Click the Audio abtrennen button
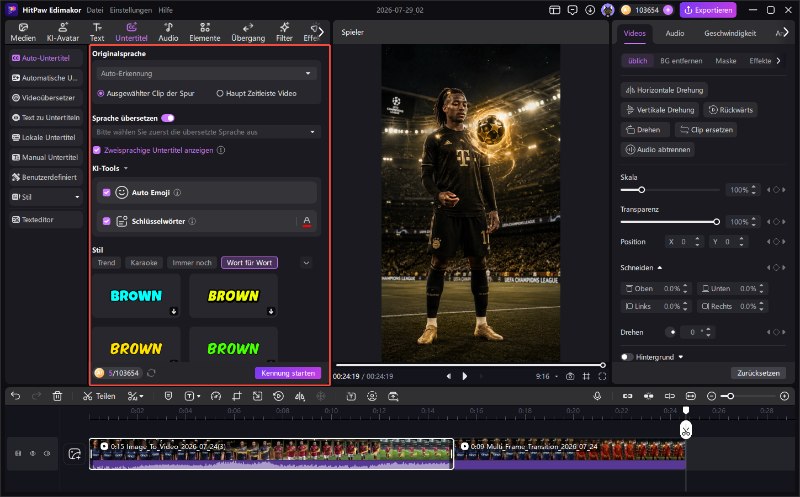800x497 pixels. click(658, 150)
